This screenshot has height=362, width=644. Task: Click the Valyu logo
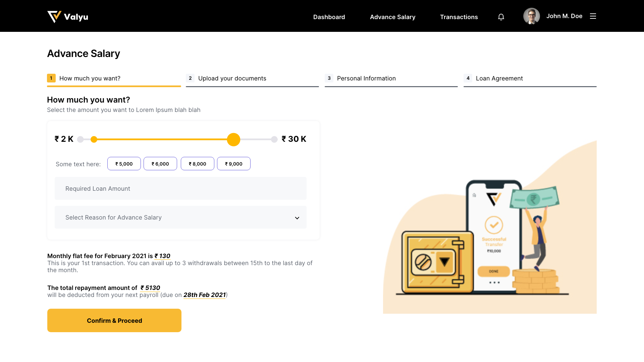click(x=68, y=17)
